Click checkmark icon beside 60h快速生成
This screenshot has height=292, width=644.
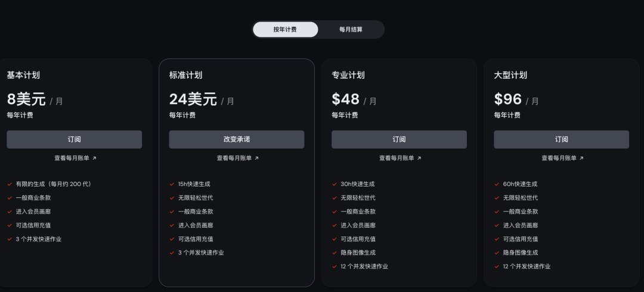497,184
